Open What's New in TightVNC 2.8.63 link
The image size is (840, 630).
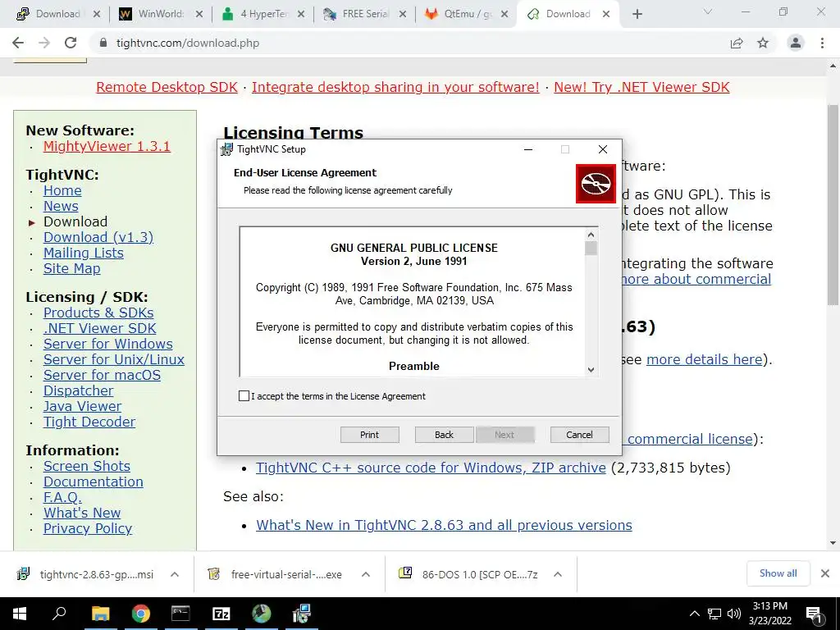(444, 525)
